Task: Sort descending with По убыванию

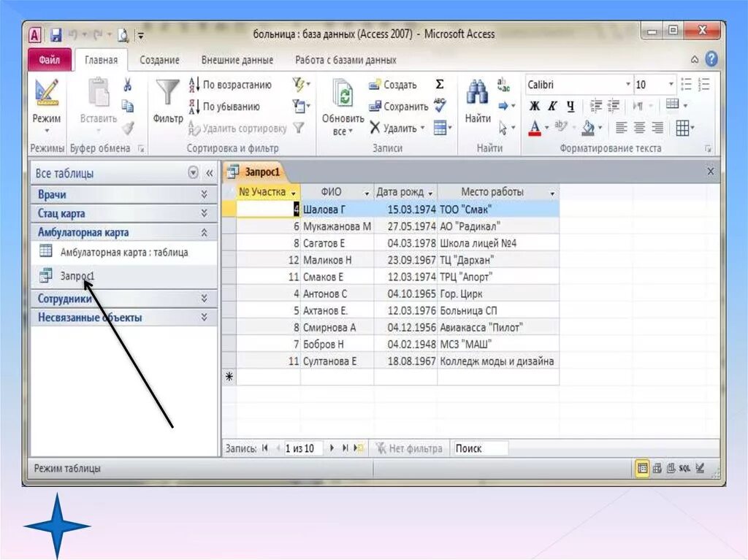Action: tap(225, 107)
